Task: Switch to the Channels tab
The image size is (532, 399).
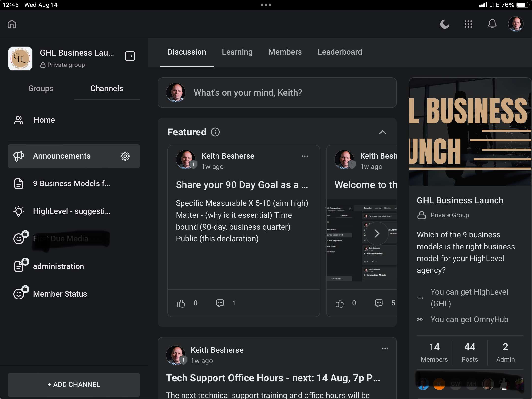Action: click(107, 88)
